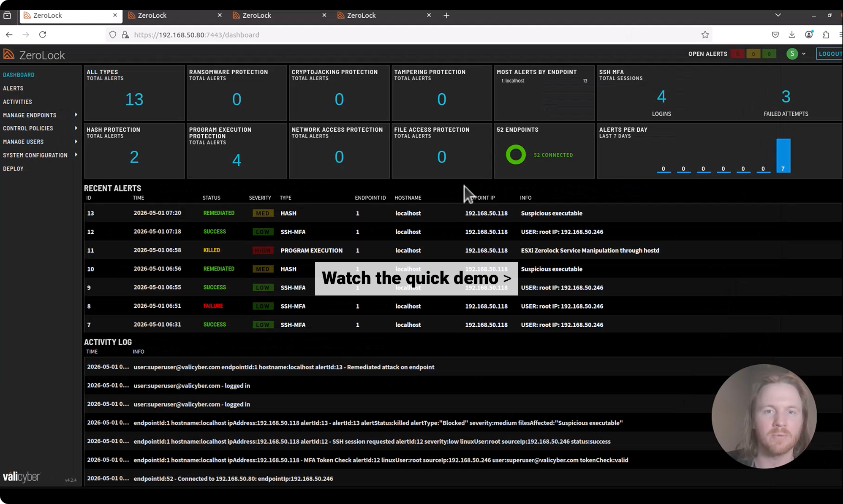Viewport: 843px width, 504px height.
Task: Open Firefox View icon left of tabs
Action: [x=7, y=15]
